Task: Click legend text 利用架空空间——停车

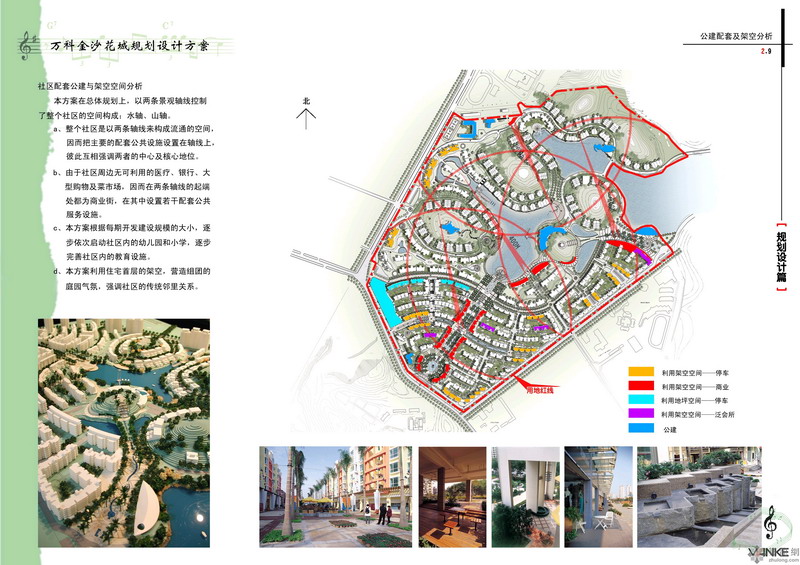Action: [695, 373]
